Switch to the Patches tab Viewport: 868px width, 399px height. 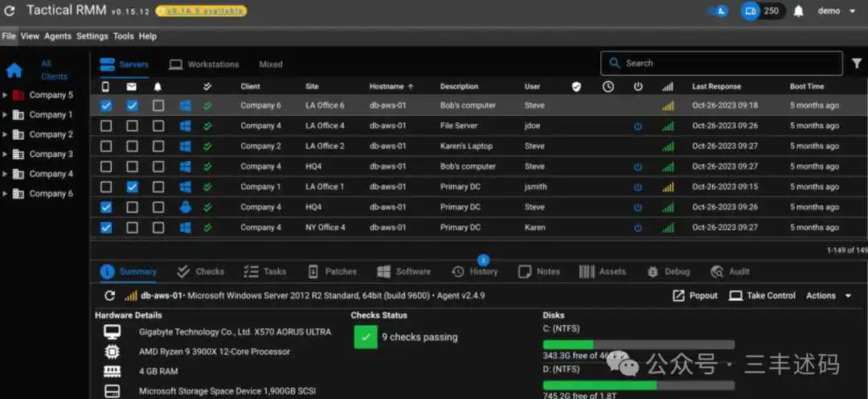(x=332, y=272)
